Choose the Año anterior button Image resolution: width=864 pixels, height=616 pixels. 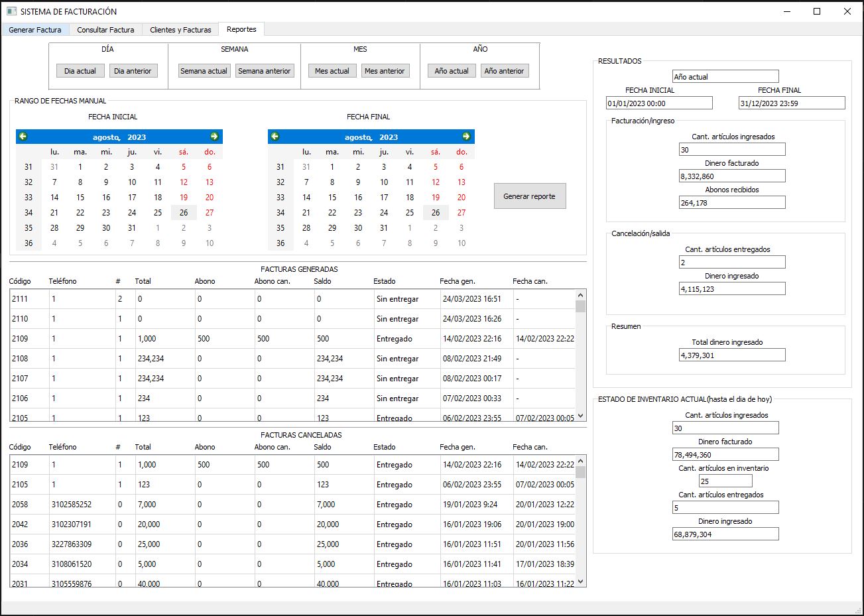point(504,71)
